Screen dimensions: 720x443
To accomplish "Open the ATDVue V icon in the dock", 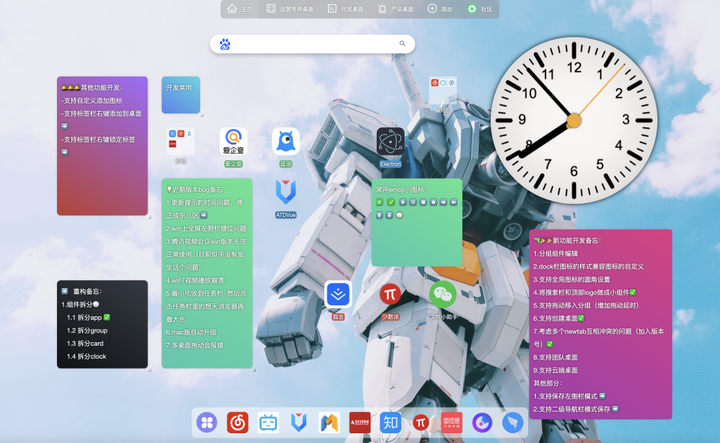I will (x=298, y=422).
